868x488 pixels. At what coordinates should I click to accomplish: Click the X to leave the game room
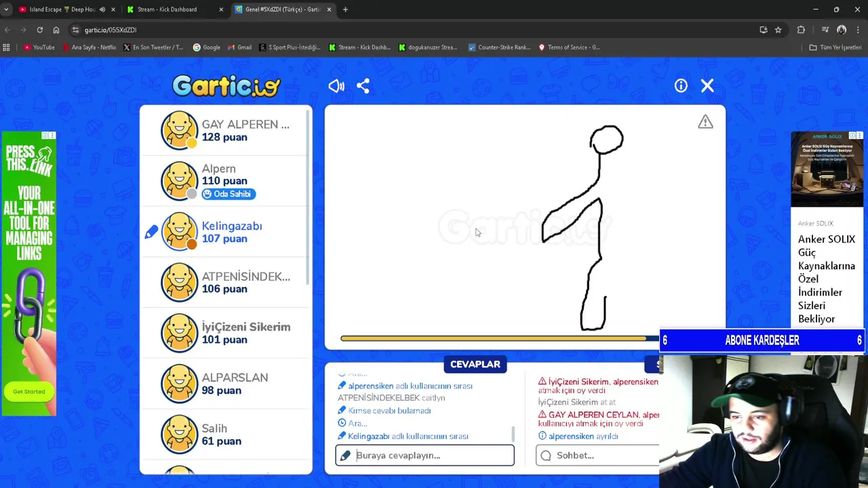(x=707, y=85)
